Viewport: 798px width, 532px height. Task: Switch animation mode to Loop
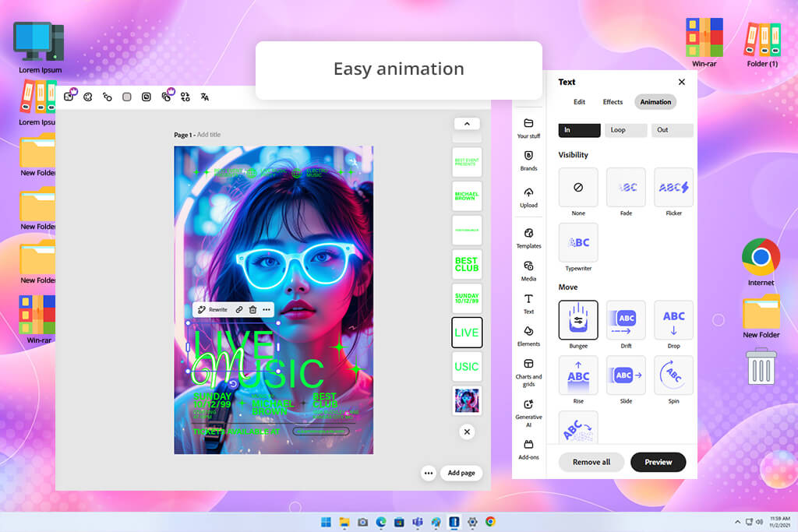(626, 130)
